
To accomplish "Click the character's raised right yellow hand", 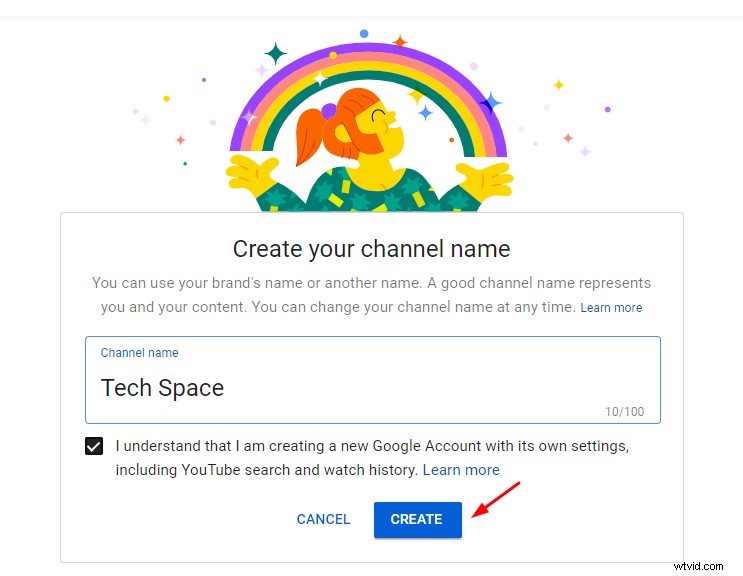I will [x=485, y=182].
